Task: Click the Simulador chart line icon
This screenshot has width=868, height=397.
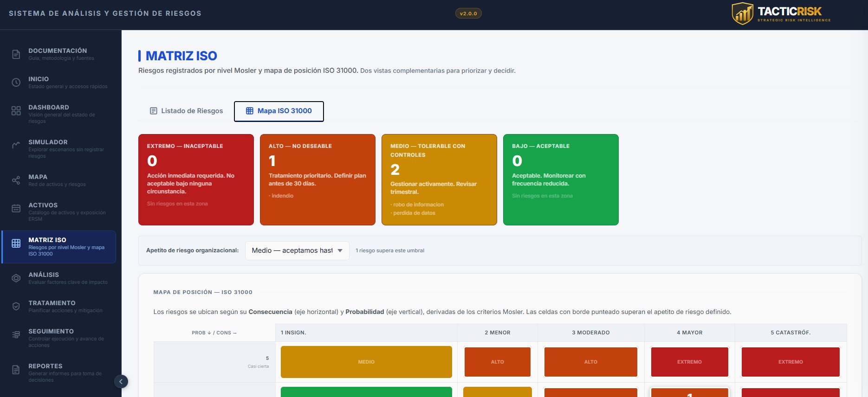Action: [x=16, y=145]
